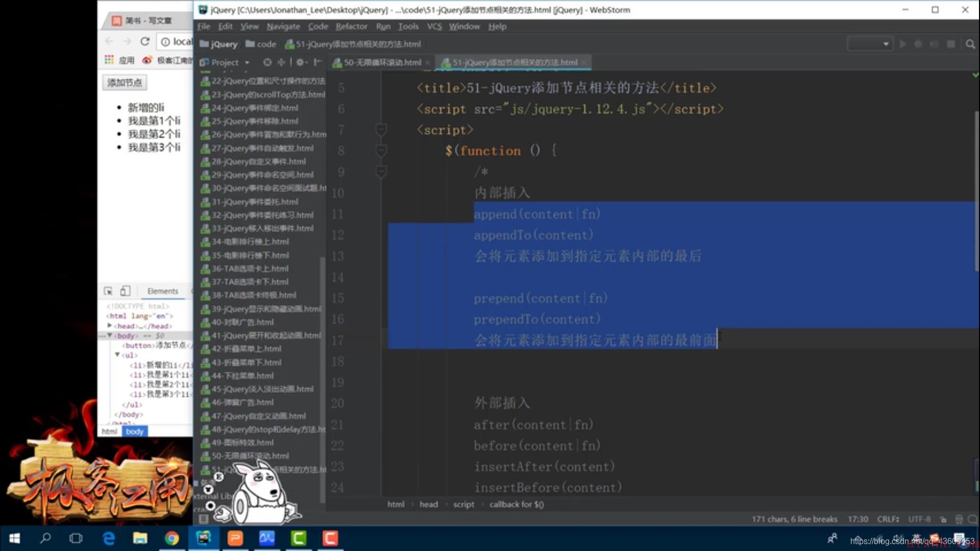Viewport: 980px width, 551px height.
Task: Close the 51-jQuery editor tab
Action: coord(584,63)
